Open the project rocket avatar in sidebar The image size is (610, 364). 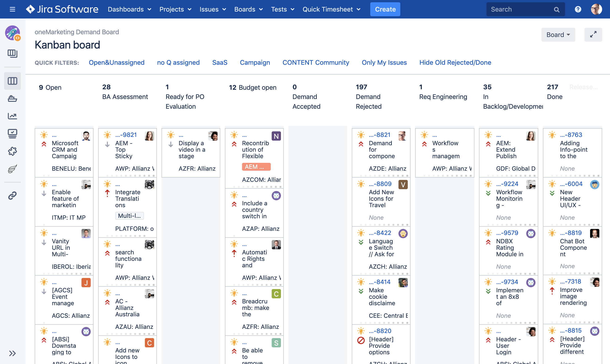(x=12, y=33)
